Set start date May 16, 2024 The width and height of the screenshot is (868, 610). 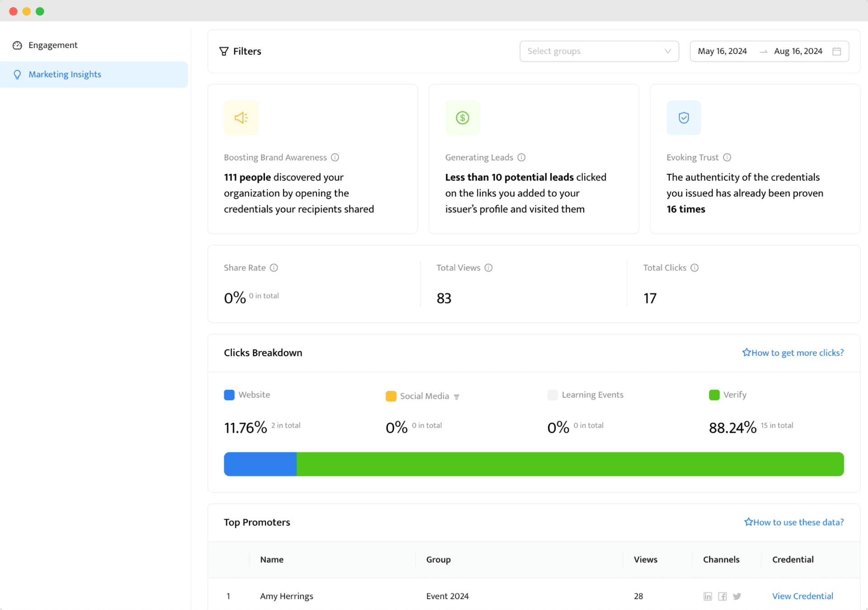click(x=722, y=51)
